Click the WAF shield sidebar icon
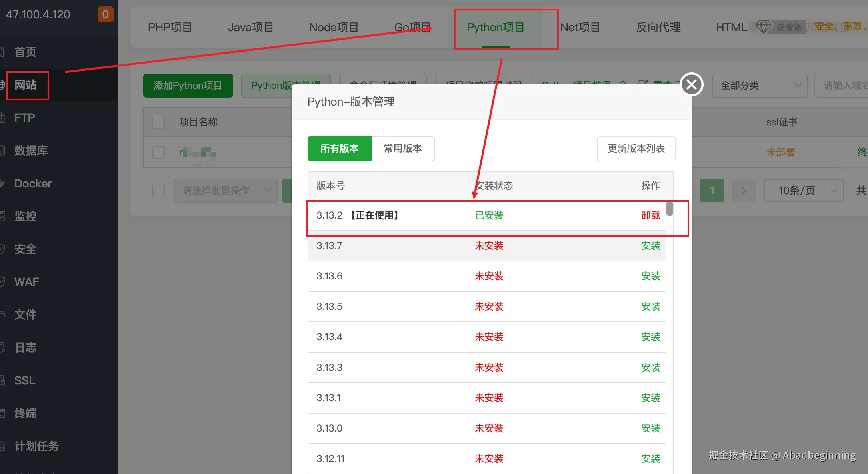This screenshot has height=474, width=868. (x=2, y=282)
